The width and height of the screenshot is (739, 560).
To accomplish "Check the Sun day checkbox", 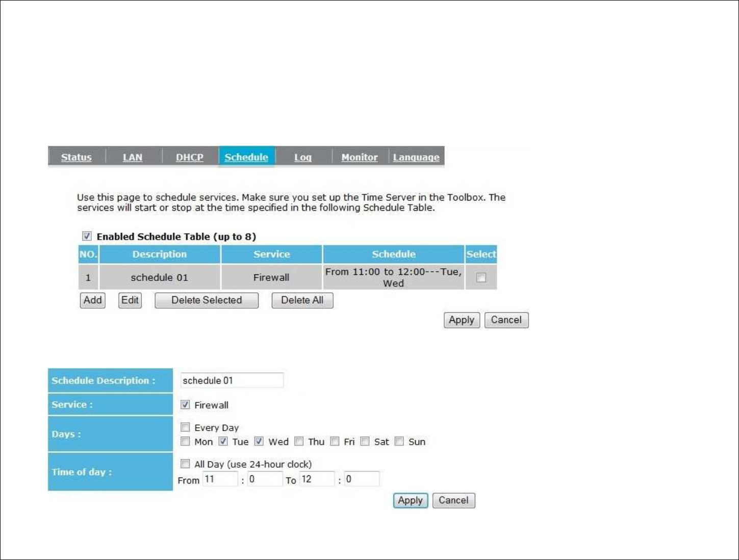I will 399,441.
